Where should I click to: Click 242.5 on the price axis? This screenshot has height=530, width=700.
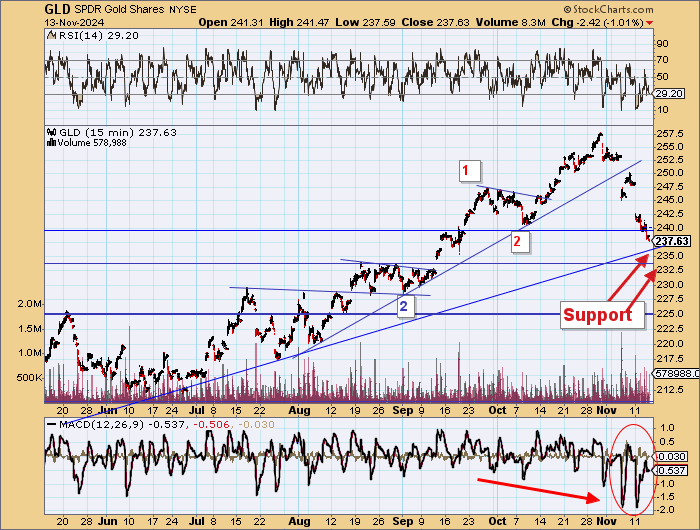(x=670, y=213)
